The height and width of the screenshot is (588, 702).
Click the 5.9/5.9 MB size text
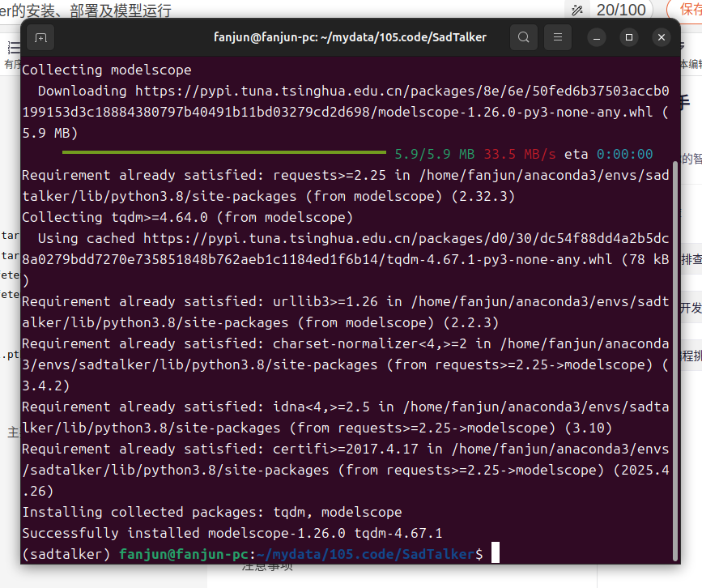click(x=434, y=154)
